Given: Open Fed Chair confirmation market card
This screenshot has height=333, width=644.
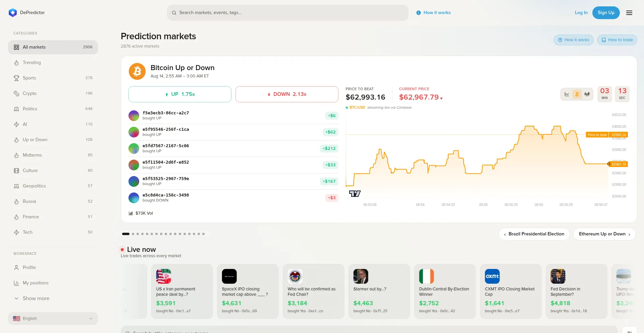Looking at the screenshot, I should pos(313,291).
